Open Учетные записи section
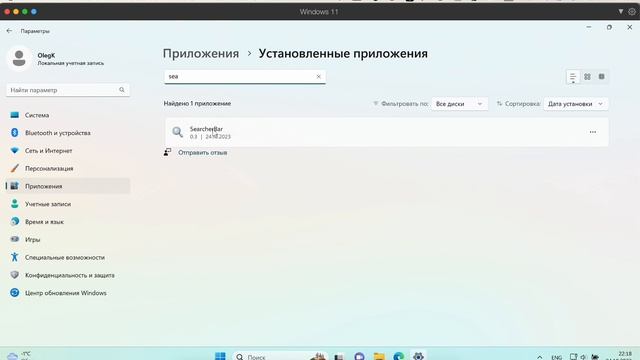The width and height of the screenshot is (640, 360). point(68,204)
